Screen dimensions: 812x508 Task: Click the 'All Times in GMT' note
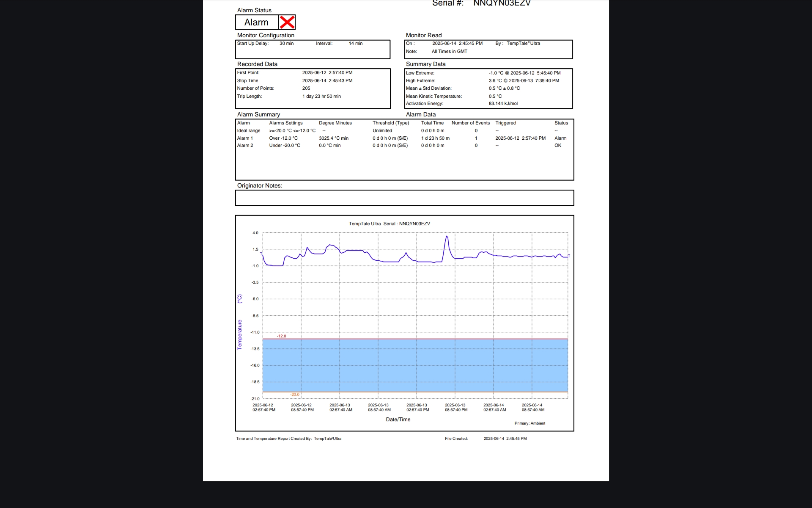[x=449, y=52]
